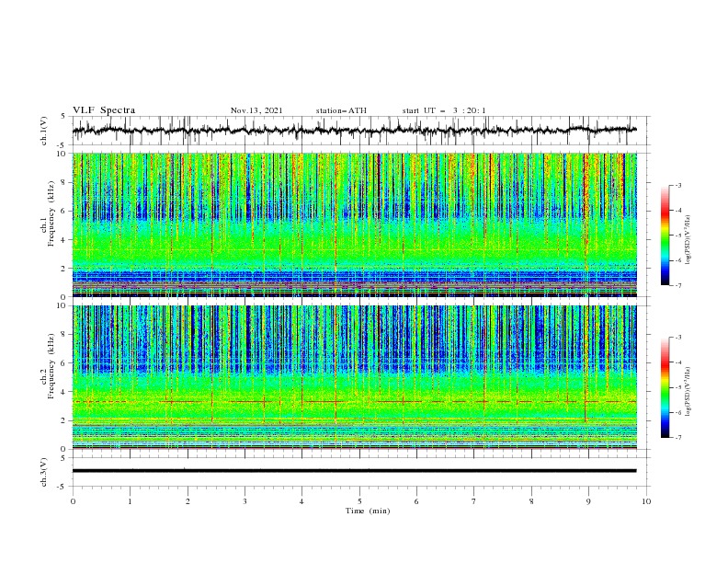
Task: Click the ch.1 color scale bar
Action: pyautogui.click(x=665, y=236)
